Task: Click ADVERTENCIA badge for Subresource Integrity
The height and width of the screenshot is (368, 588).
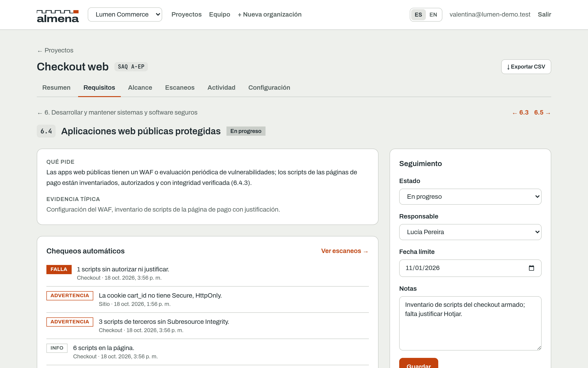Action: [70, 322]
